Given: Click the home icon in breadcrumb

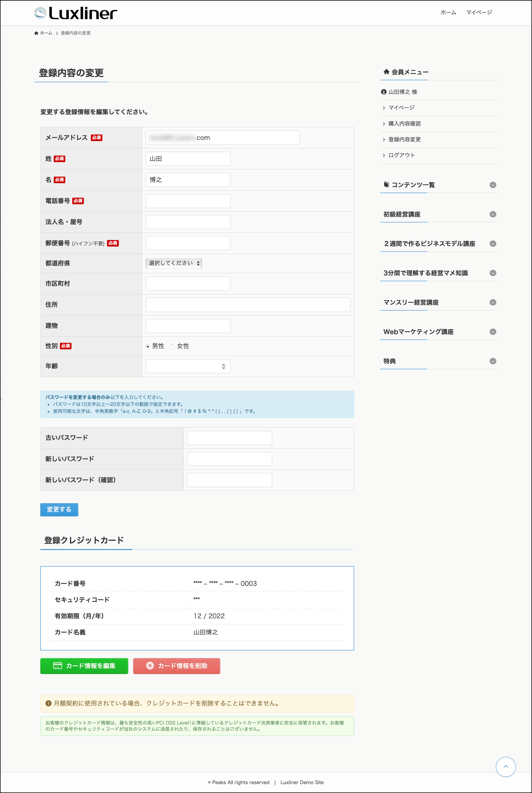Looking at the screenshot, I should (x=36, y=33).
